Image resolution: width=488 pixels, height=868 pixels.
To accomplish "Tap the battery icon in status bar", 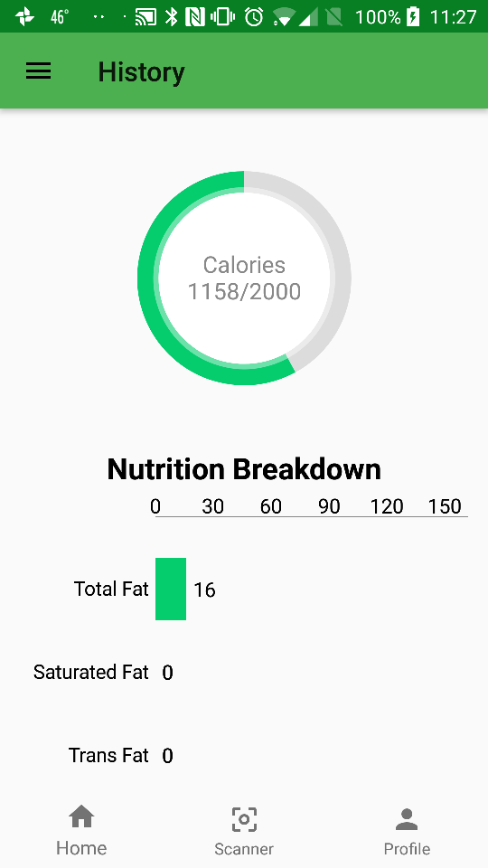I will point(413,16).
